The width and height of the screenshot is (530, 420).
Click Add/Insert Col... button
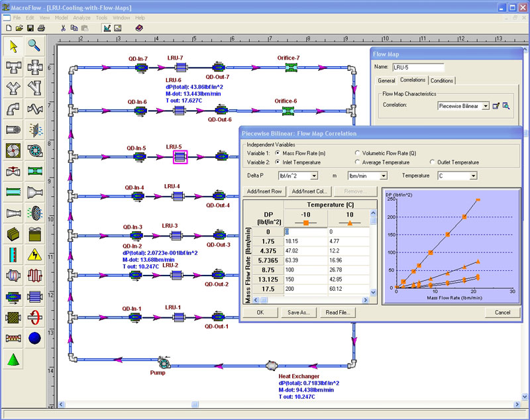pyautogui.click(x=309, y=191)
